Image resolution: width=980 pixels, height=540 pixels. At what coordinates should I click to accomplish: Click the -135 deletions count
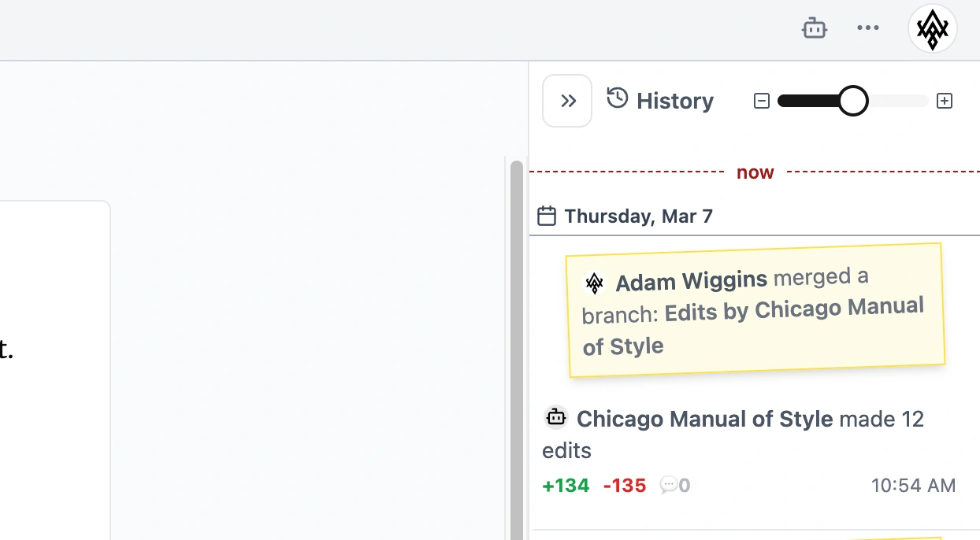click(x=624, y=486)
